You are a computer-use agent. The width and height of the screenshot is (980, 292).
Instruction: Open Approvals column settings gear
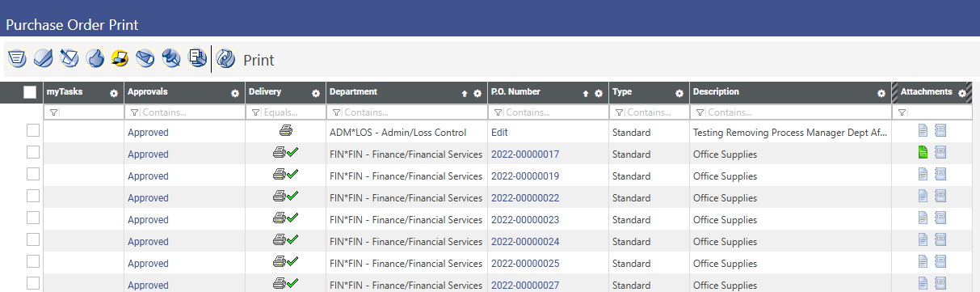point(235,93)
